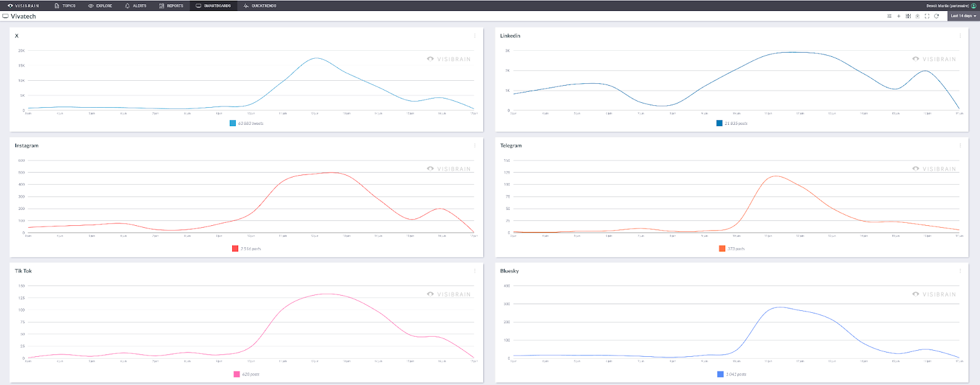Click the X panel title
The width and height of the screenshot is (980, 385).
pos(17,36)
